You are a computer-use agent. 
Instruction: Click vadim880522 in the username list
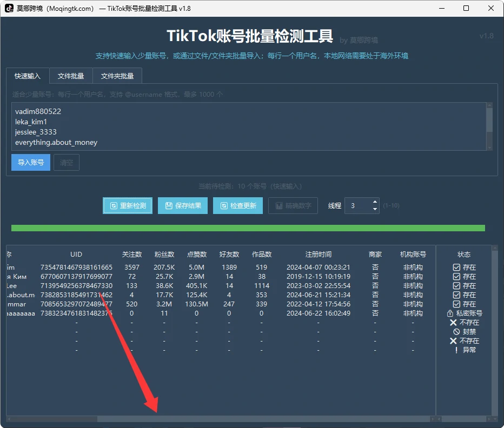click(38, 111)
